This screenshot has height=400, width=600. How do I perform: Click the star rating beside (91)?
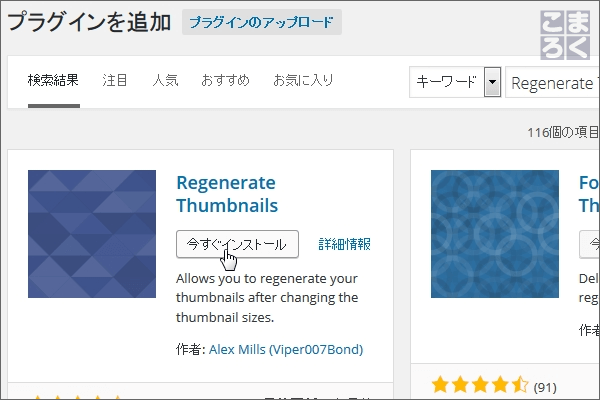point(480,385)
